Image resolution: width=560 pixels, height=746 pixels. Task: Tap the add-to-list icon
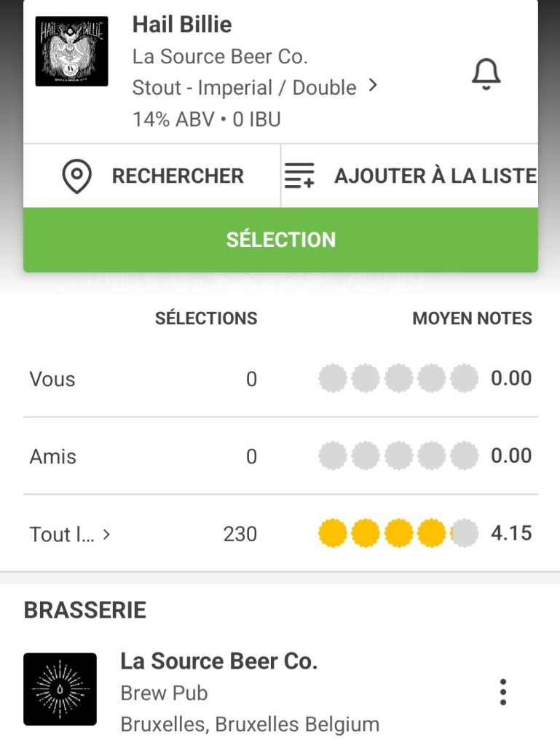pyautogui.click(x=299, y=176)
